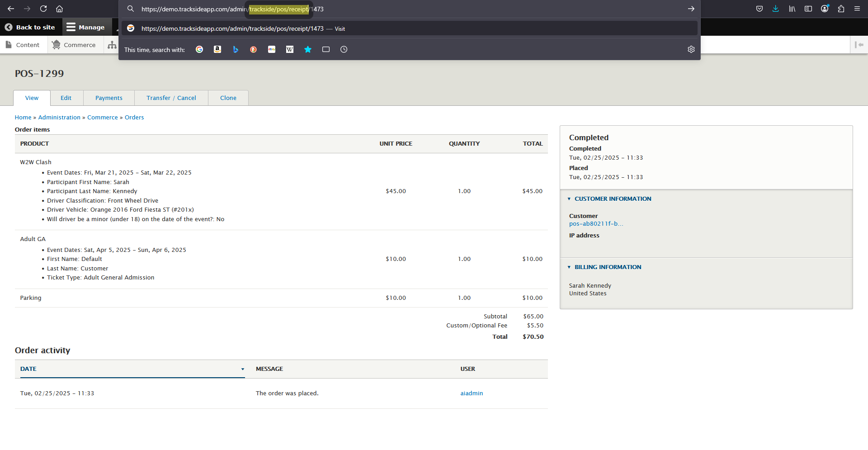Open the Library bookshelf icon
The image size is (868, 450).
(x=792, y=9)
